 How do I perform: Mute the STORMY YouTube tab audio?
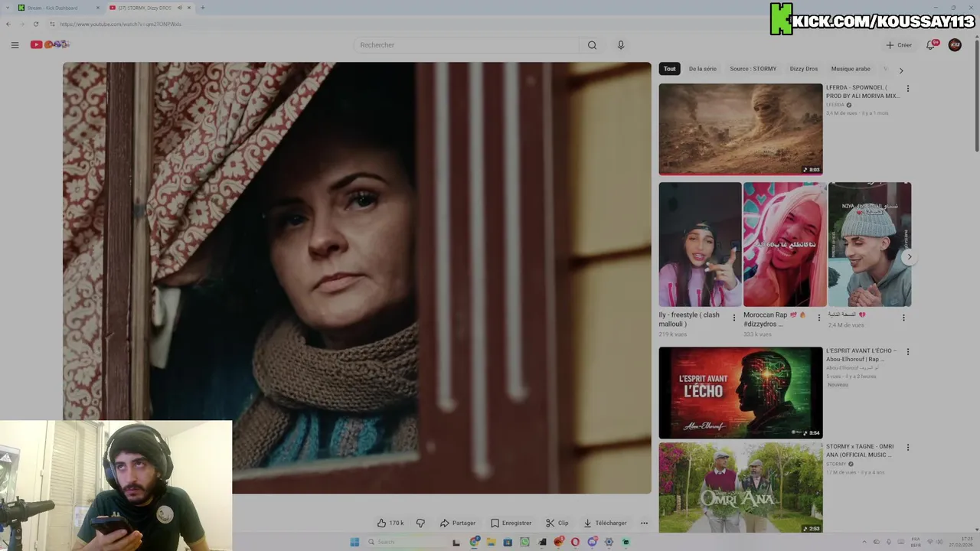(x=180, y=8)
